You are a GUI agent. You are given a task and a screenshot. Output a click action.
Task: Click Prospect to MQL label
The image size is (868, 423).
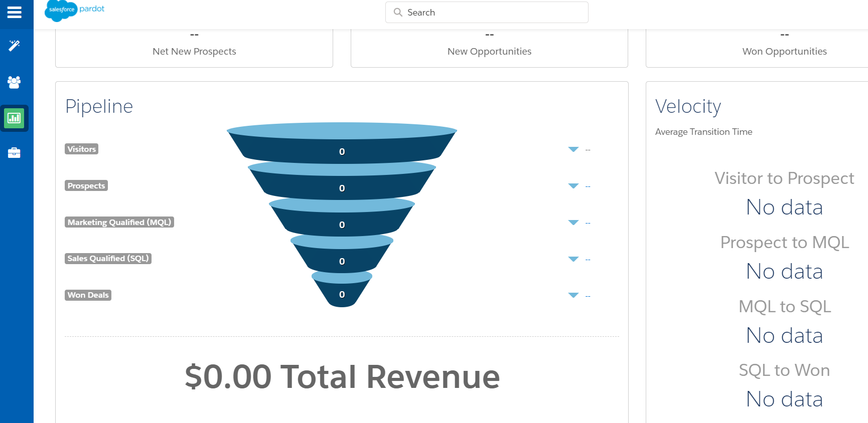784,243
